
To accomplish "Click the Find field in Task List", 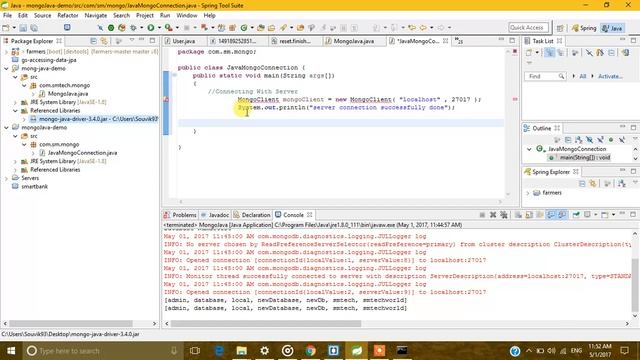I will 544,76.
